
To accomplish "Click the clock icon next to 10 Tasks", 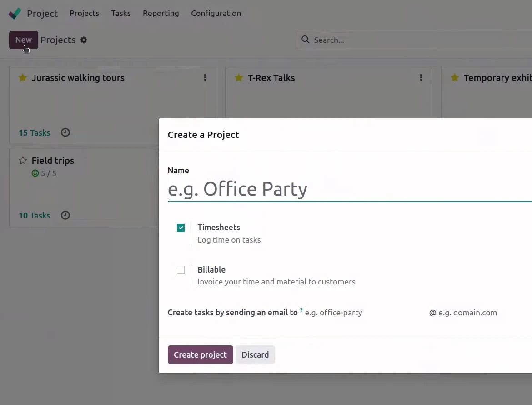I will [x=65, y=215].
